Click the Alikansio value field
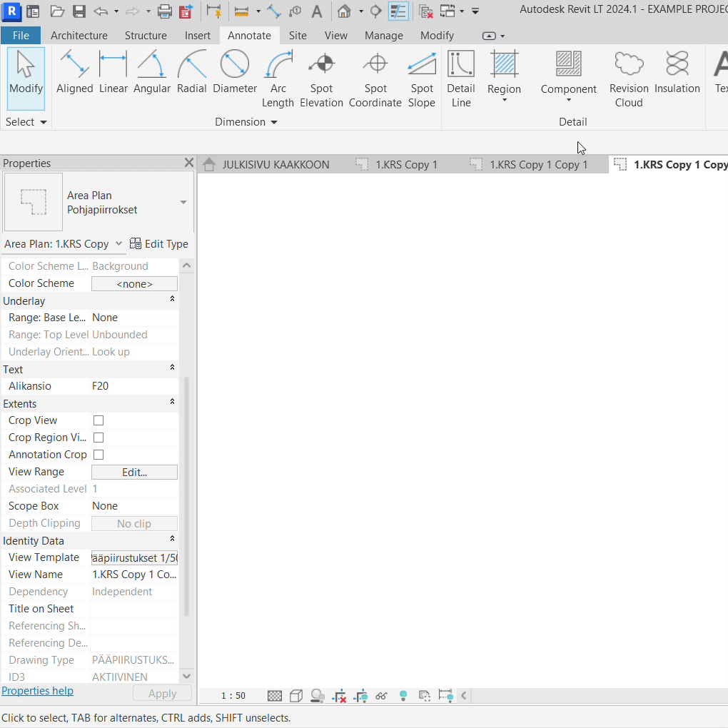The image size is (728, 728). coord(134,386)
